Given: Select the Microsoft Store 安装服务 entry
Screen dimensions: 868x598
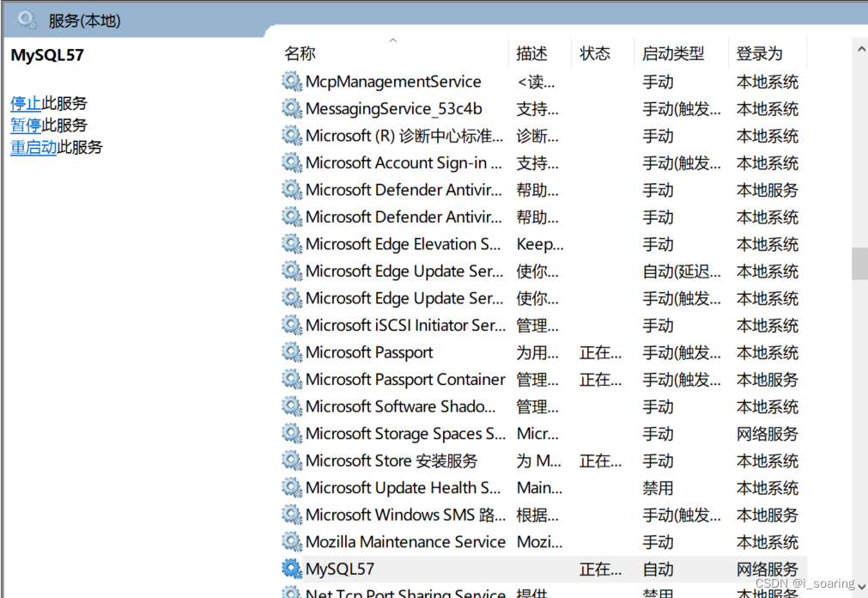Looking at the screenshot, I should [392, 461].
